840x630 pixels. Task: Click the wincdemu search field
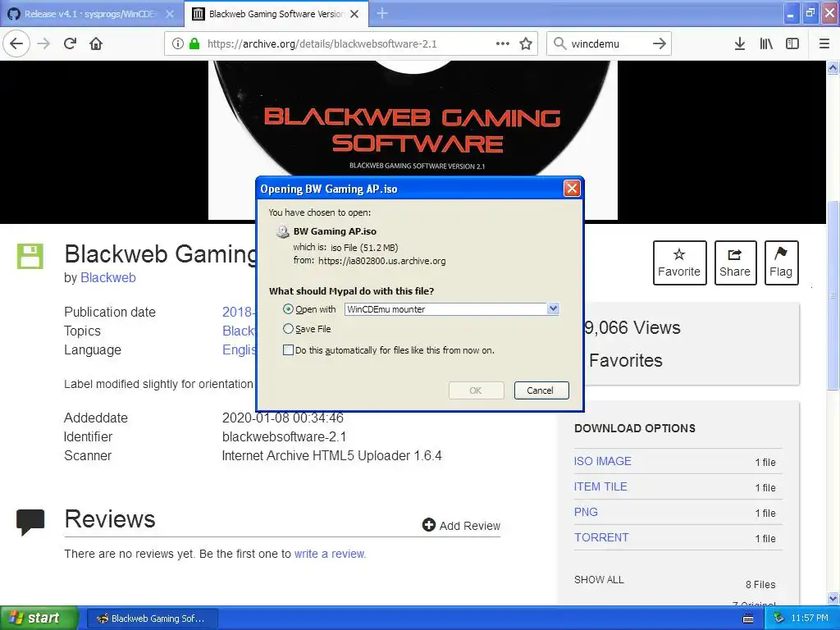pyautogui.click(x=608, y=44)
